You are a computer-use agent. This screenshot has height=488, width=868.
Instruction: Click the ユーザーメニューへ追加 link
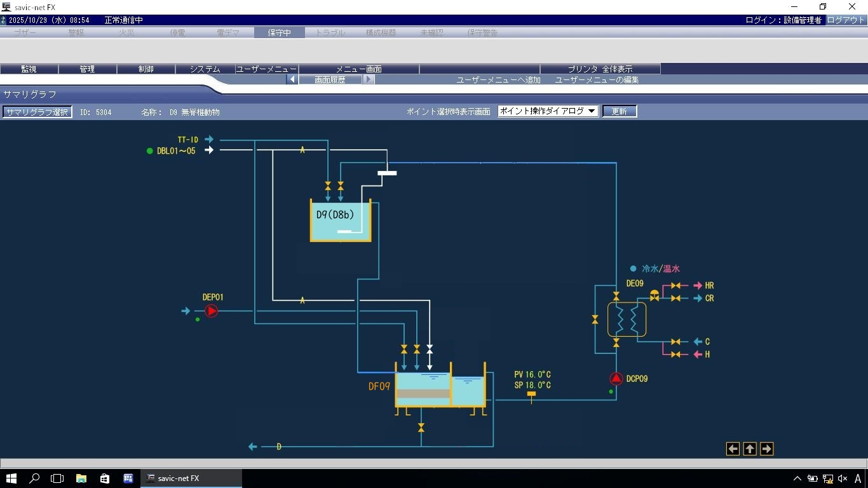coord(498,80)
